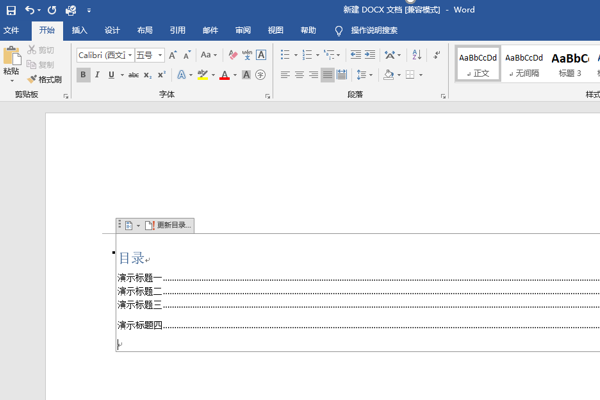Apply a character border
This screenshot has height=400, width=600.
(261, 55)
